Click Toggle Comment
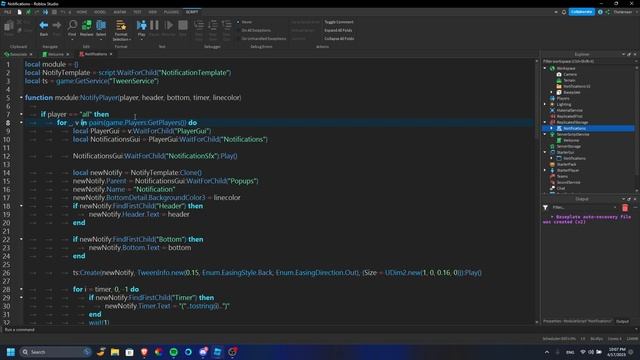 coord(339,22)
